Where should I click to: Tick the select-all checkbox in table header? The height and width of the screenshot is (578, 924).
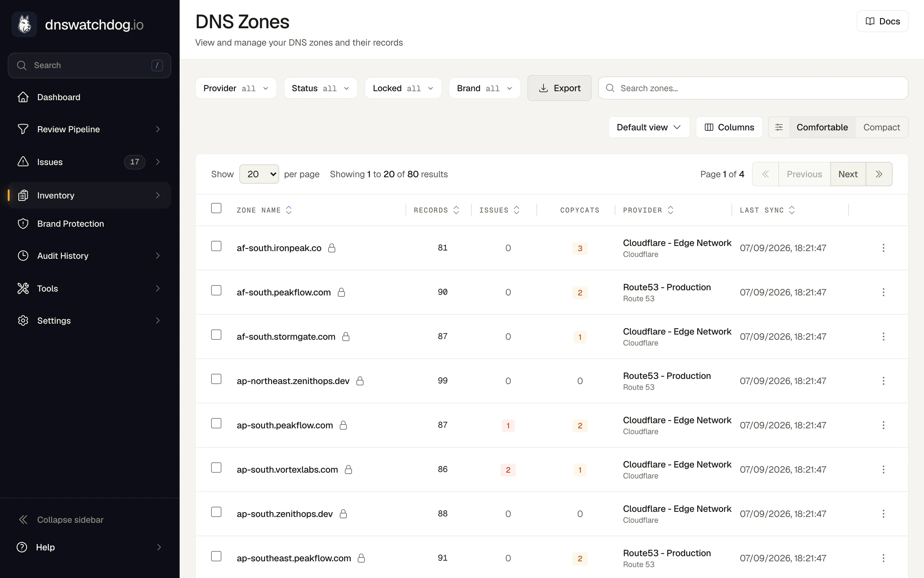[x=216, y=208]
